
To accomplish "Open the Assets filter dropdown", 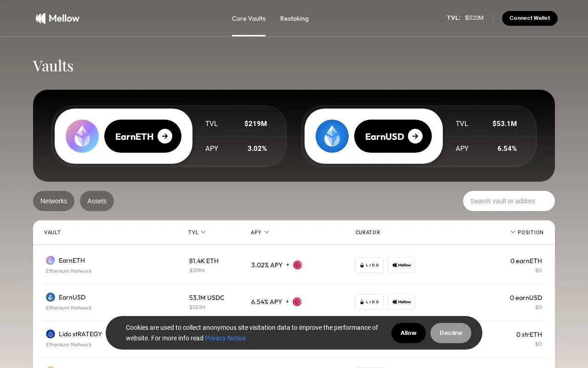I will tap(97, 201).
